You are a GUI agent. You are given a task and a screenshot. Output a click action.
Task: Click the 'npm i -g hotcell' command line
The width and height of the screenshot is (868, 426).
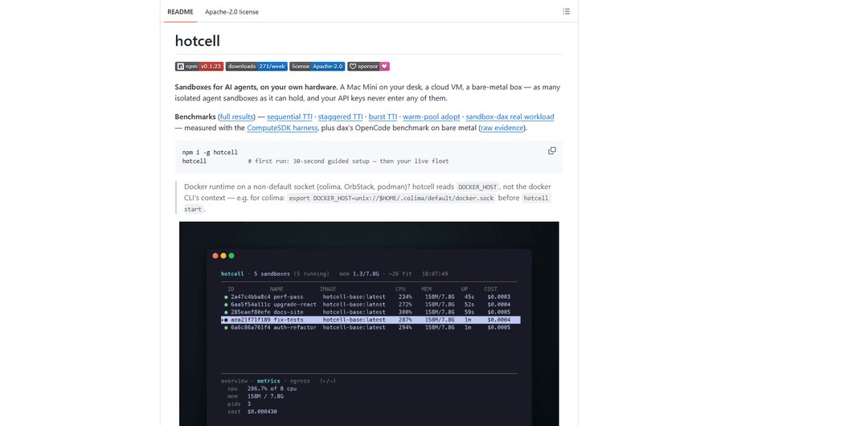click(x=210, y=153)
